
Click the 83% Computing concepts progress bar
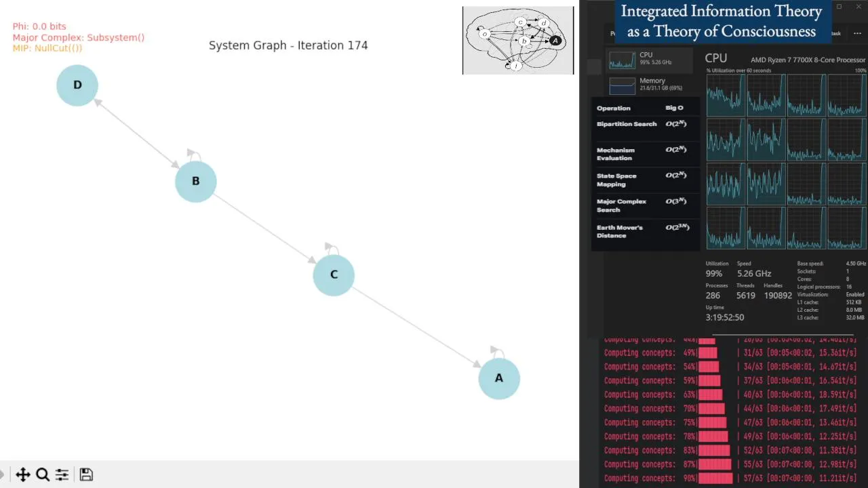pos(714,451)
